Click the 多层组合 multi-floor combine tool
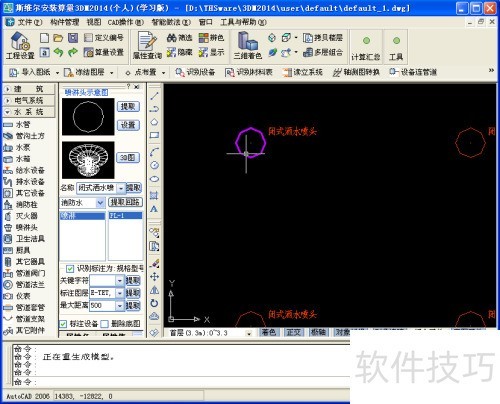 pyautogui.click(x=323, y=52)
